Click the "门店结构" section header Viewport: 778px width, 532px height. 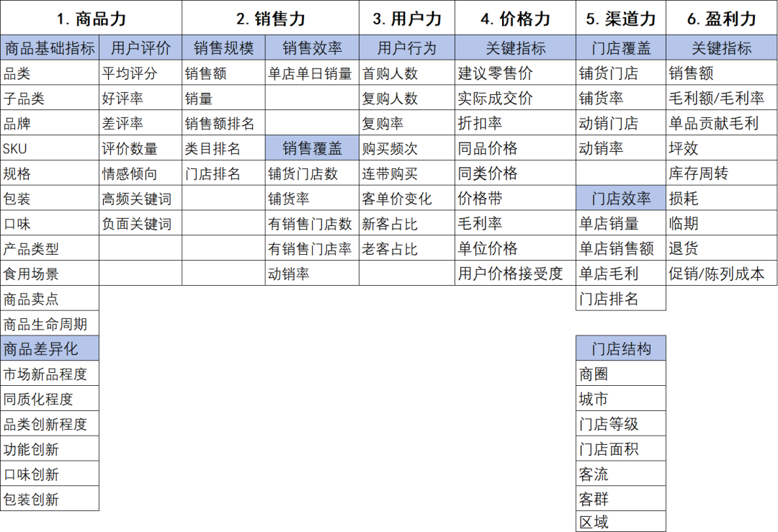click(621, 348)
